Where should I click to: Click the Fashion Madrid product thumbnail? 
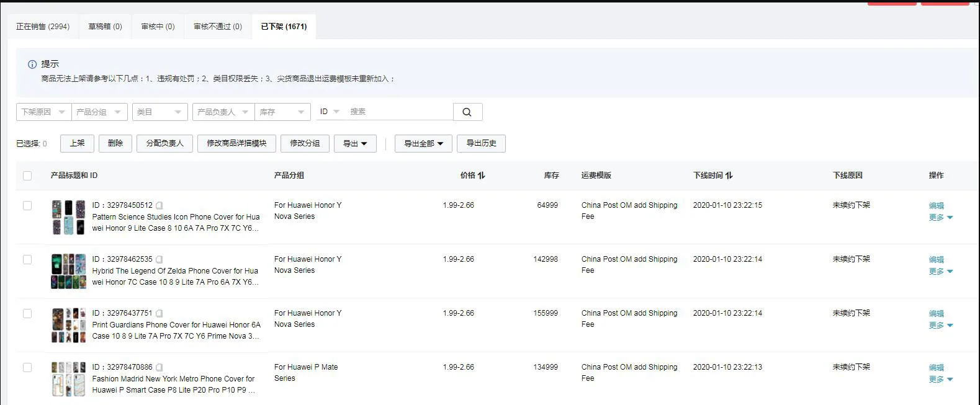[68, 379]
